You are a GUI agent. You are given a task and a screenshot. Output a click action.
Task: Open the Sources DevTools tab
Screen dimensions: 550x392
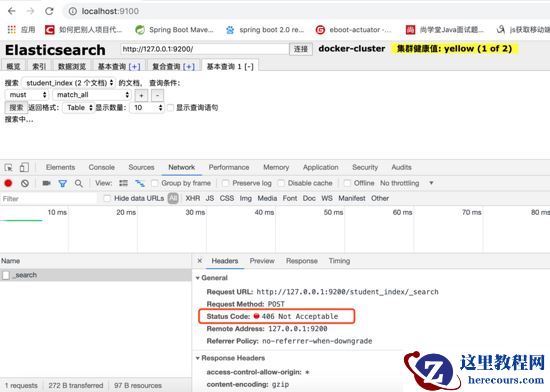141,167
